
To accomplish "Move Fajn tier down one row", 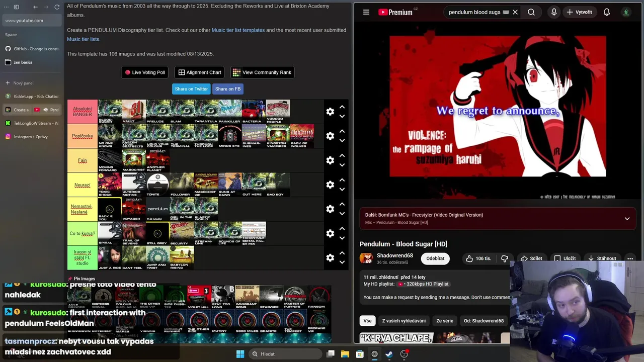I will point(342,165).
